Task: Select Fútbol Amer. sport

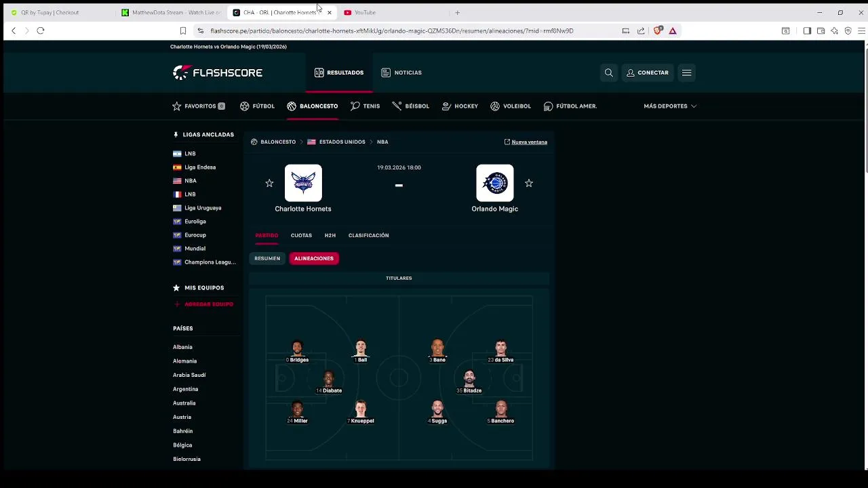Action: point(570,106)
